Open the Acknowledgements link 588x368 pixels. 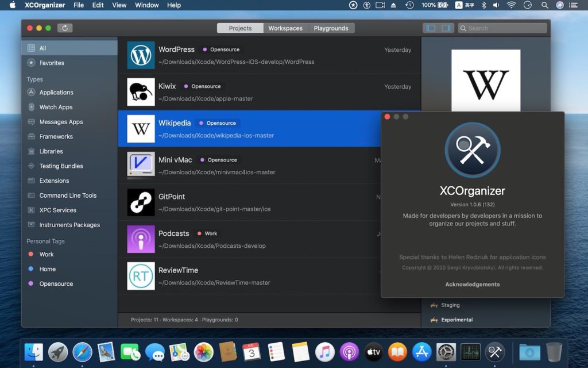tap(473, 285)
